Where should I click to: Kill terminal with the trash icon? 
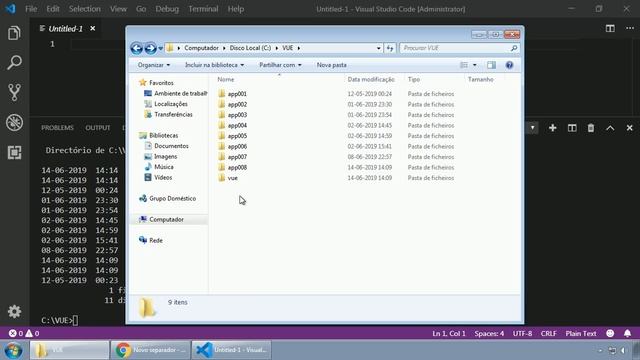[x=591, y=128]
